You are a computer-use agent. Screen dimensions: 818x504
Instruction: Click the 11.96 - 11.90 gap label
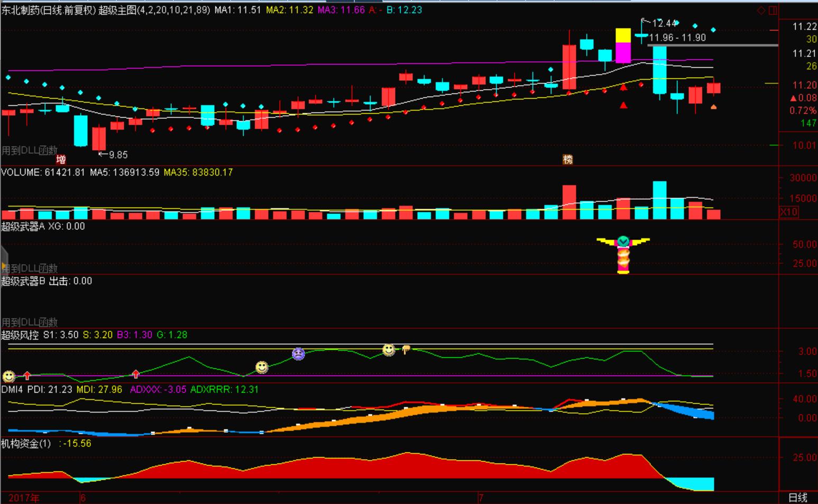point(677,38)
